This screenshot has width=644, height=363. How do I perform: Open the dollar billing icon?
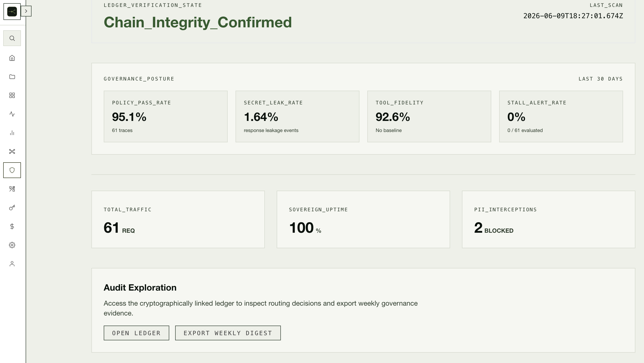(12, 226)
